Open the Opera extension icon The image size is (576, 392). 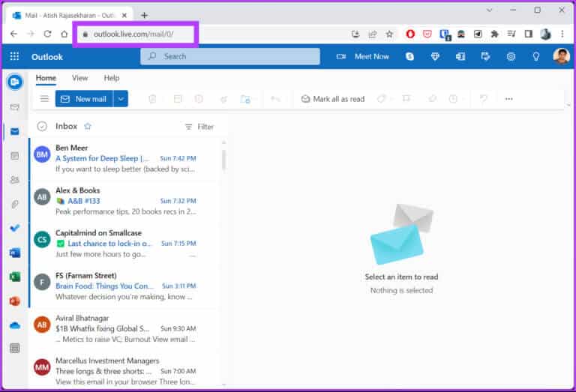click(x=410, y=34)
